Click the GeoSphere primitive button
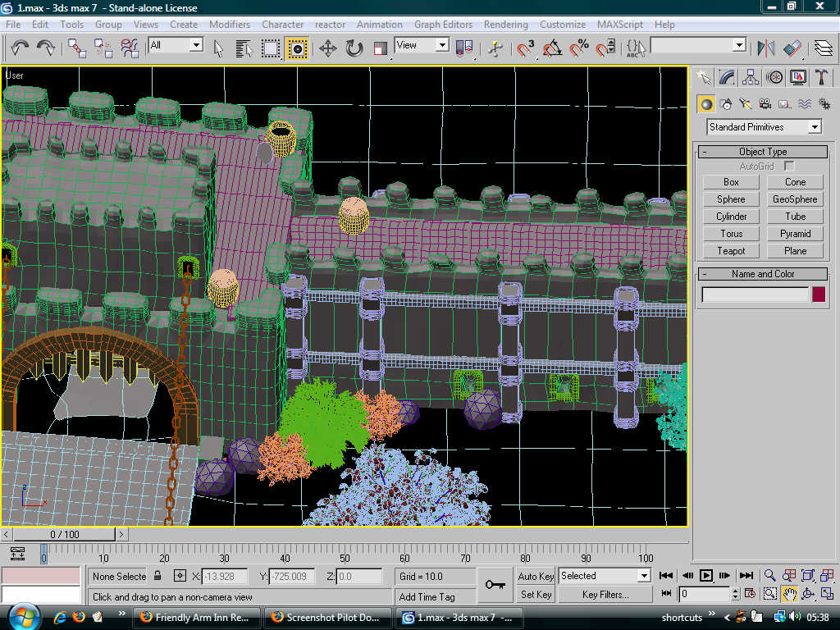 (795, 199)
